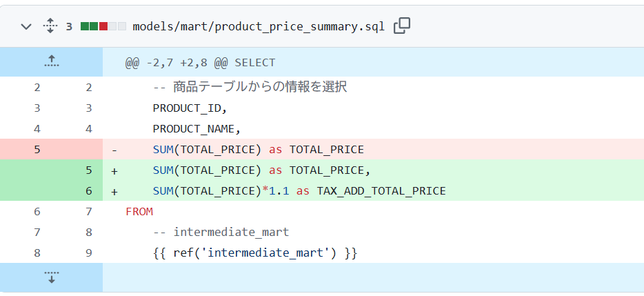Click the Japanese comment line about 商品テーブル
Image resolution: width=644 pixels, height=296 pixels.
click(x=373, y=87)
